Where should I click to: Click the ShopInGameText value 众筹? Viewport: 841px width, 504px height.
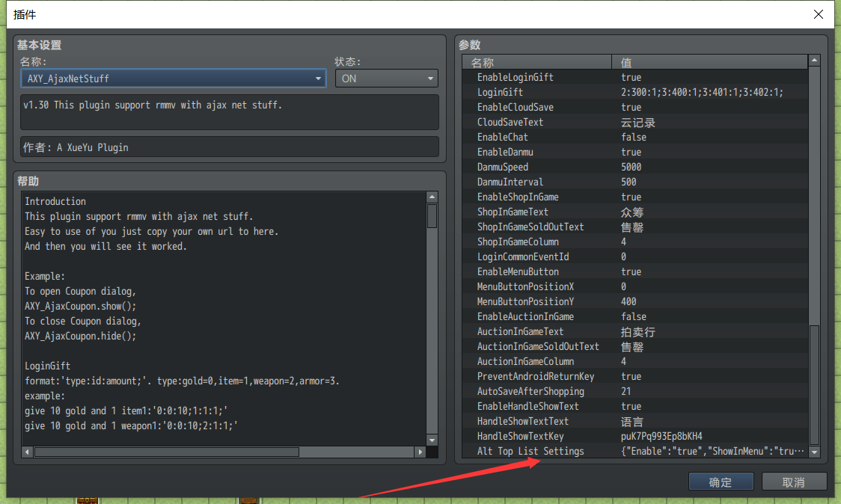tap(631, 212)
